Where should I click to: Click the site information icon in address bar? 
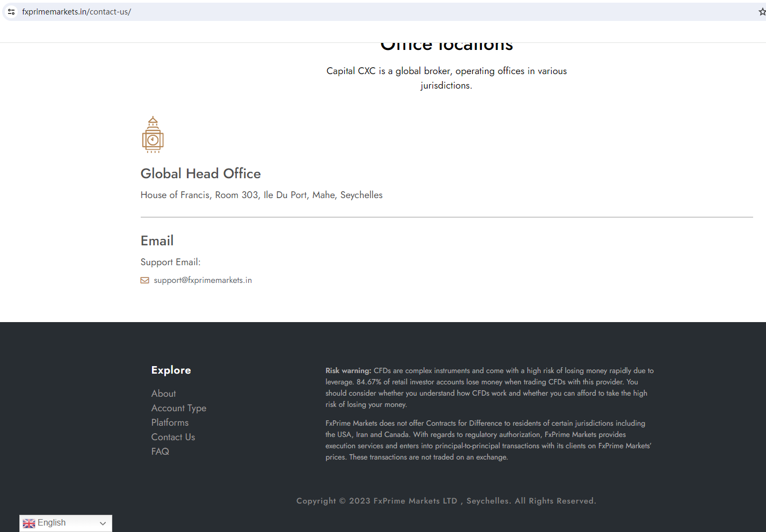click(11, 12)
